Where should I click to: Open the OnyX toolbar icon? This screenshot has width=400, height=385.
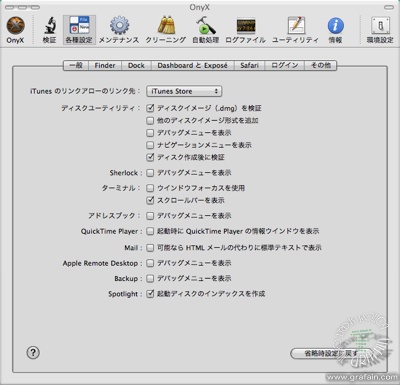15,30
